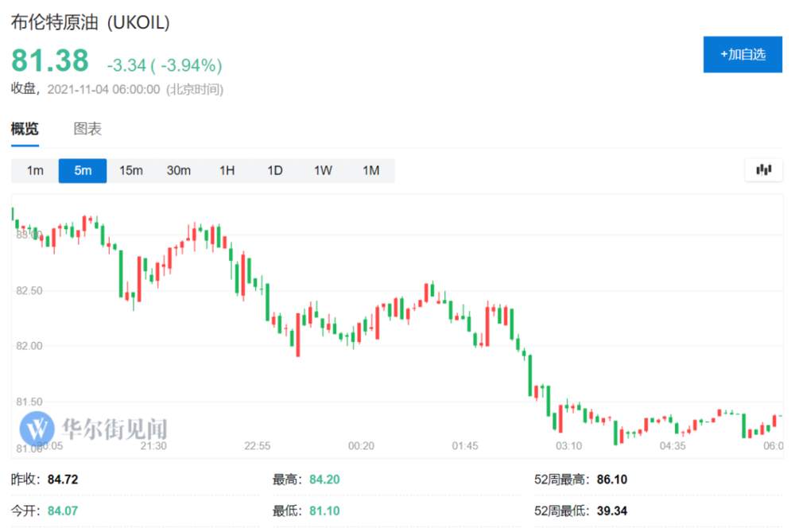Viewport: 795px width, 532px height.
Task: Click the 03:10 time axis label
Action: click(569, 446)
